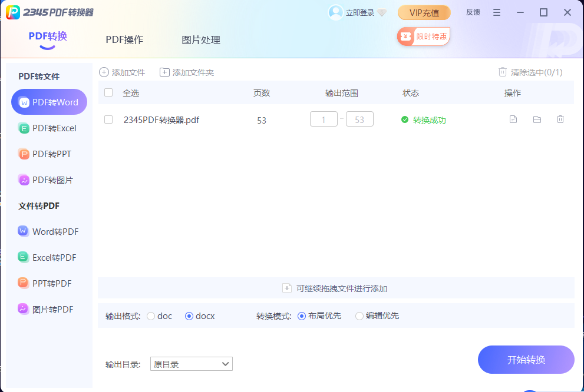Click the PDF转PPT orange P icon
This screenshot has height=392, width=584.
coord(24,154)
